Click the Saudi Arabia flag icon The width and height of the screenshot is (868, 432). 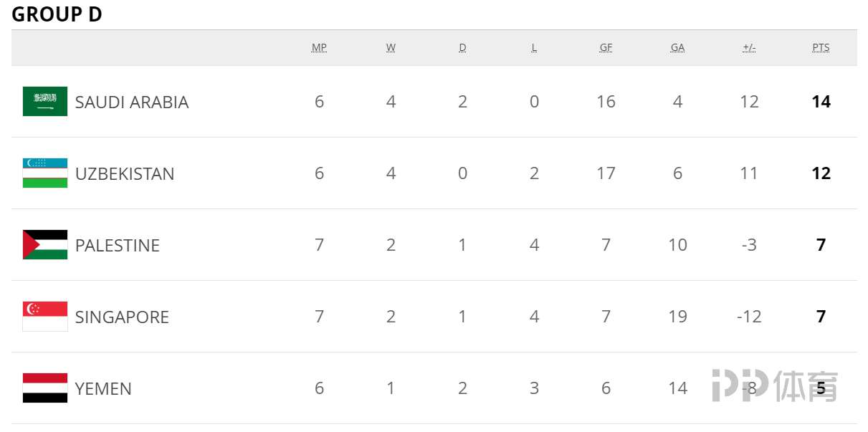click(45, 102)
